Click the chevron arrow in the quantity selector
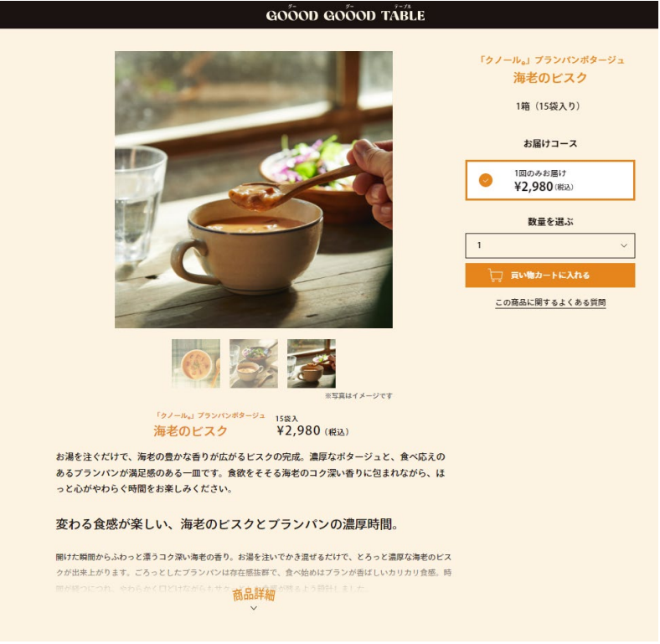The image size is (660, 644). [624, 246]
